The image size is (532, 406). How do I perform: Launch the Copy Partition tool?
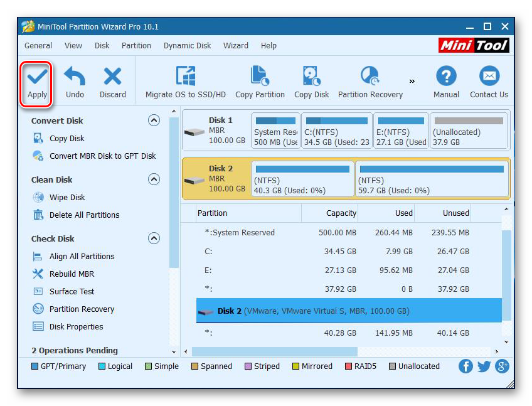(x=260, y=77)
